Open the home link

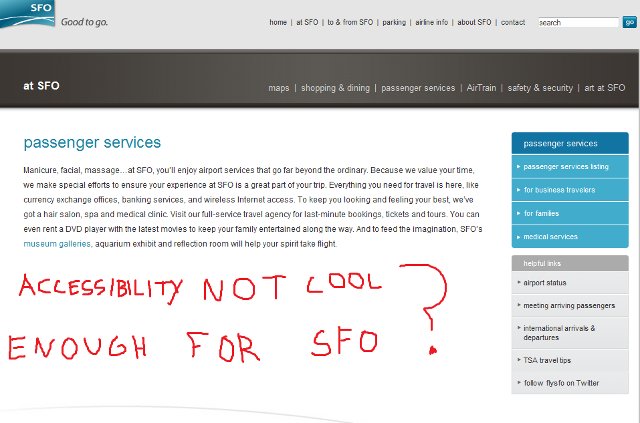pyautogui.click(x=278, y=22)
